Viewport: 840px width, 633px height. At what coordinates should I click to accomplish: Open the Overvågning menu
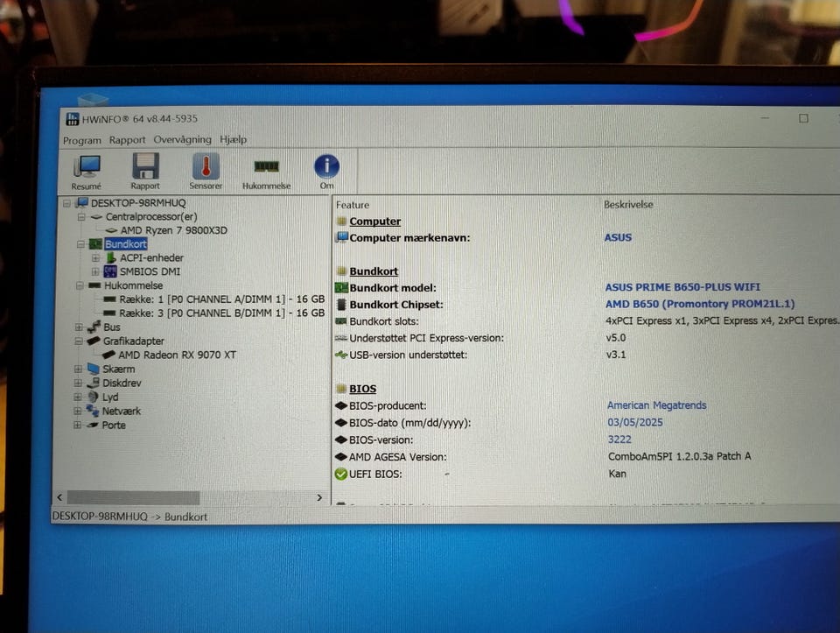[x=183, y=139]
